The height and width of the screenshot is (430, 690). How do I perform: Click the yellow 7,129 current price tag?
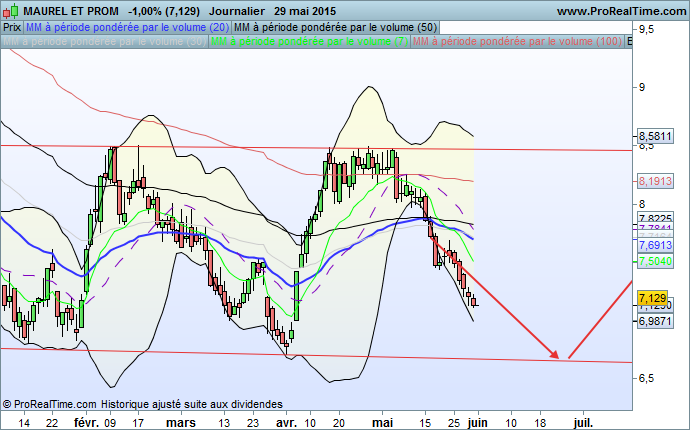click(653, 298)
